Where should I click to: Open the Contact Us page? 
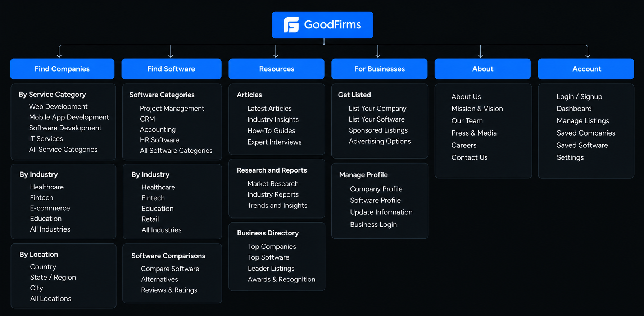(470, 157)
